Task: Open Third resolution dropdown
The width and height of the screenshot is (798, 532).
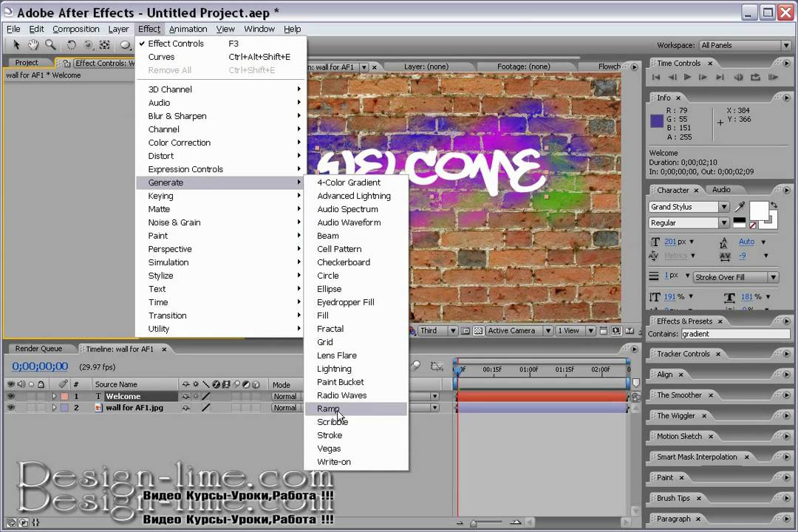Action: pyautogui.click(x=437, y=330)
